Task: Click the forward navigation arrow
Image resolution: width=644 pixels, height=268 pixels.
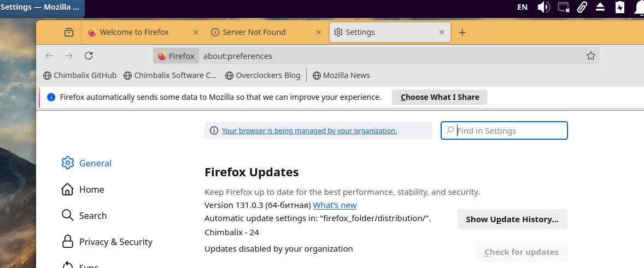Action: tap(69, 56)
